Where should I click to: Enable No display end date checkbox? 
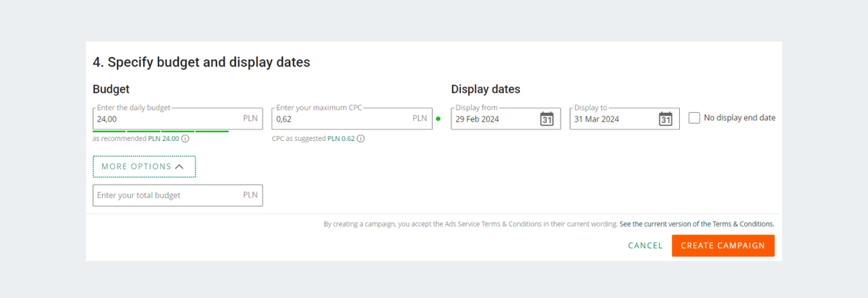coord(694,118)
